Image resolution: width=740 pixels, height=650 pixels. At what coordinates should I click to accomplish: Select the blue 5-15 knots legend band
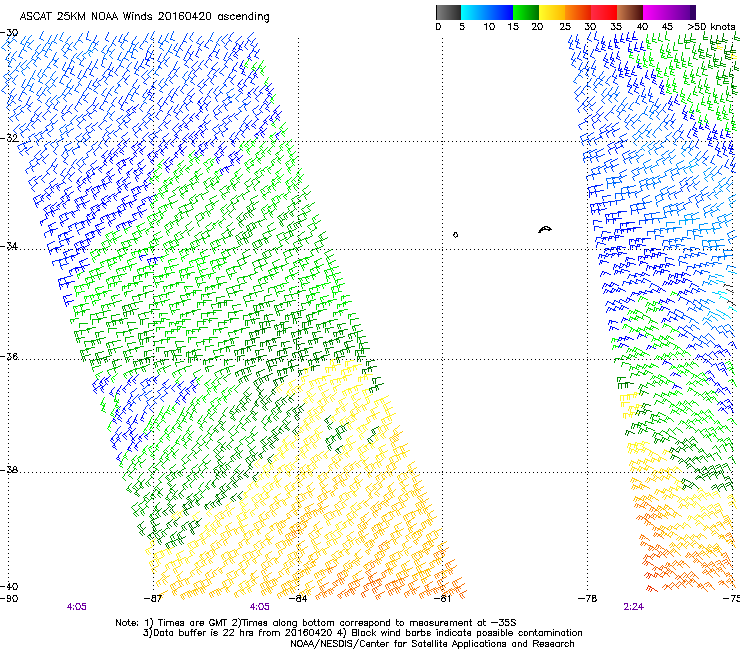click(x=487, y=12)
